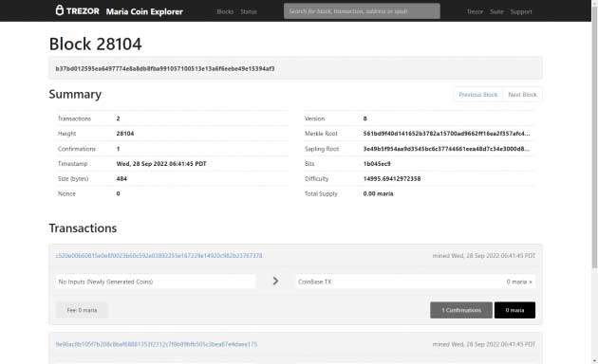Viewport: 598px width, 364px height.
Task: Focus the block/transaction search field
Action: [362, 11]
